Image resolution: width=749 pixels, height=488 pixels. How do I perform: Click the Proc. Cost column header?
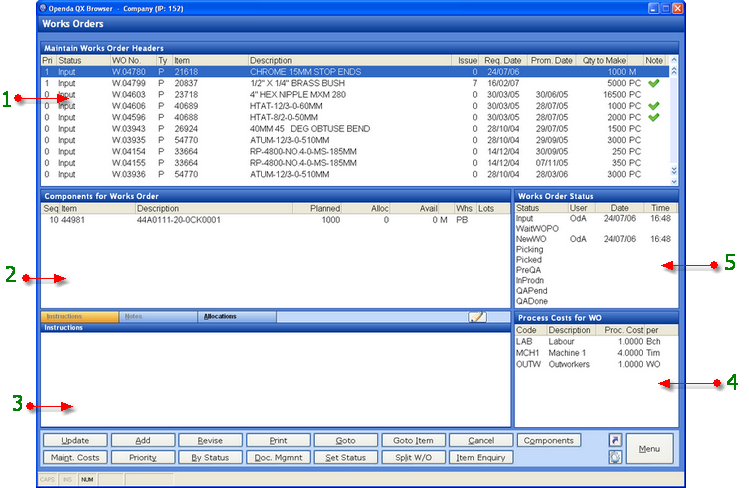tap(621, 330)
